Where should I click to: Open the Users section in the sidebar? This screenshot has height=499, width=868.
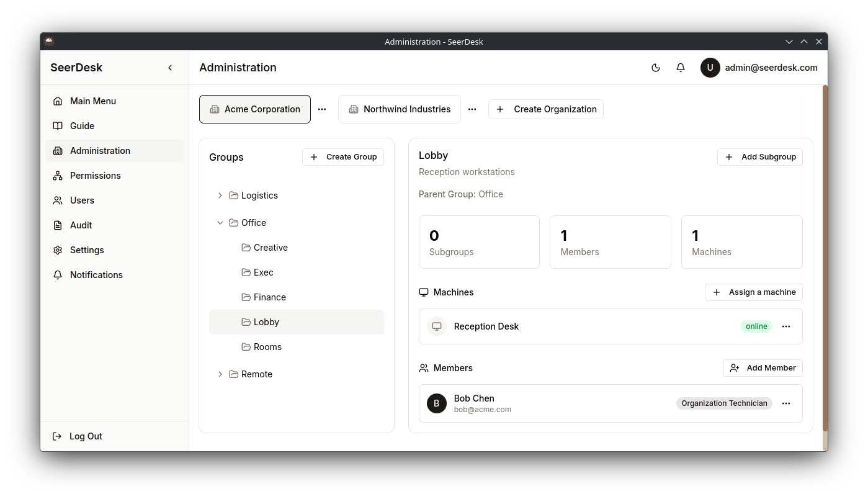(58, 200)
